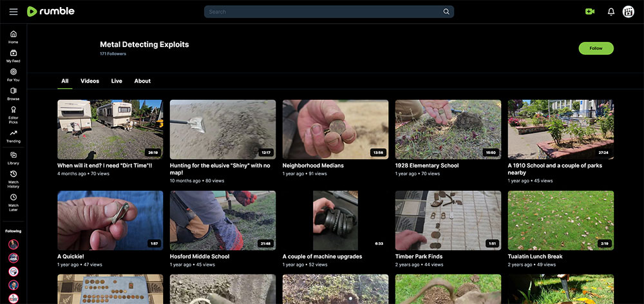Click the 'Hosford Middle School' title
The image size is (644, 304).
pyautogui.click(x=200, y=256)
